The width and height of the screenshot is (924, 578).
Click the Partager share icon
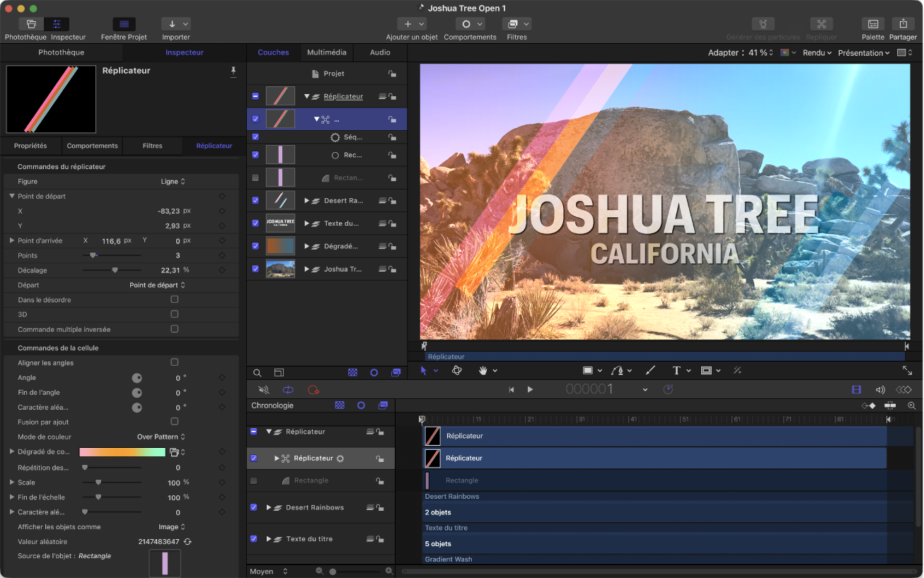pyautogui.click(x=903, y=24)
